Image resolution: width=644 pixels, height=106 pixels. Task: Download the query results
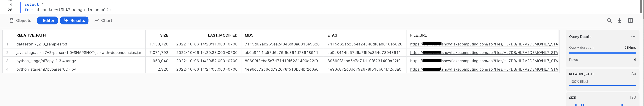tap(619, 20)
